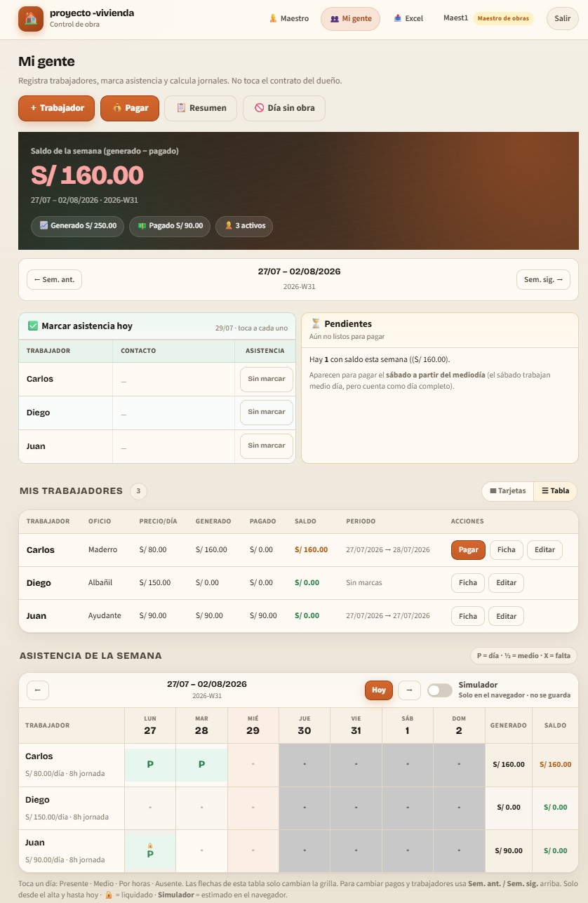Toggle Diego attendance on Monday 27
588x903 pixels.
pos(150,808)
